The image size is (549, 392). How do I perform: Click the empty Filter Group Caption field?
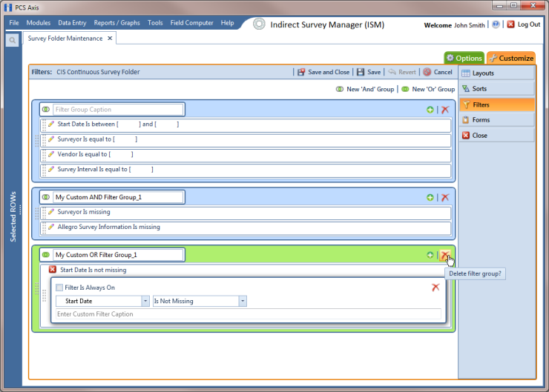[118, 110]
